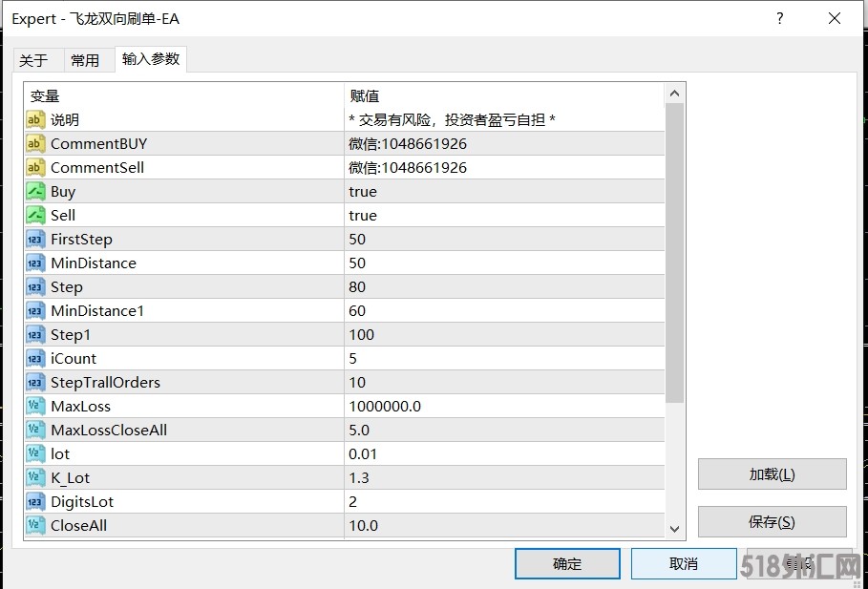Click the 赋值 column header
868x589 pixels.
pos(504,95)
